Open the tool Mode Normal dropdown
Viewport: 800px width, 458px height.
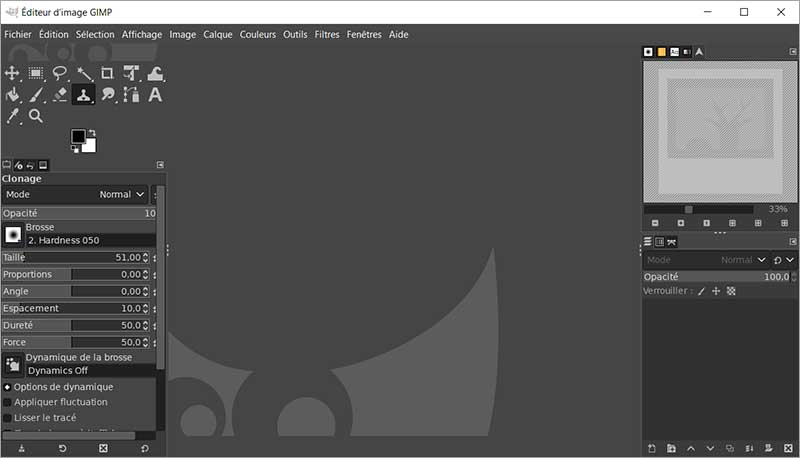click(75, 194)
